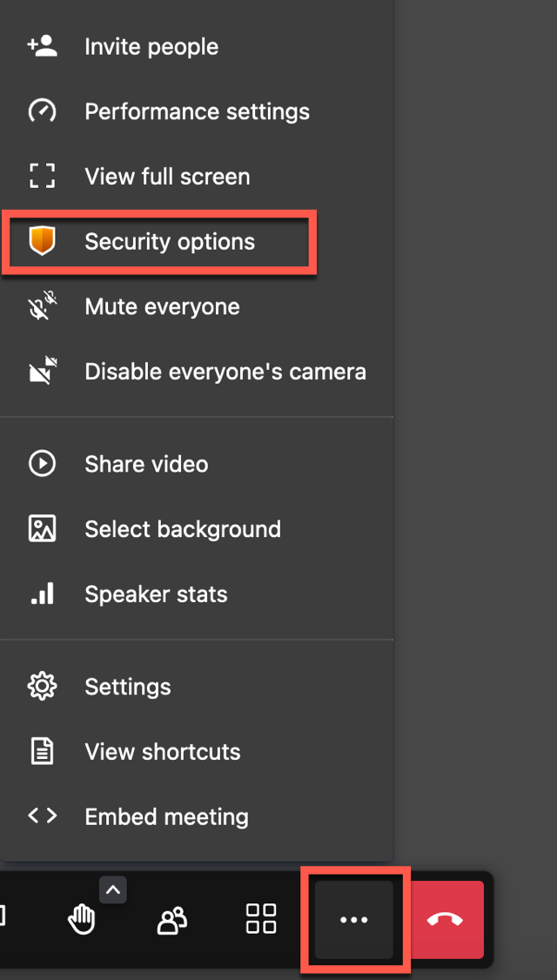Toggle tile view grid button
557x980 pixels.
tap(261, 919)
